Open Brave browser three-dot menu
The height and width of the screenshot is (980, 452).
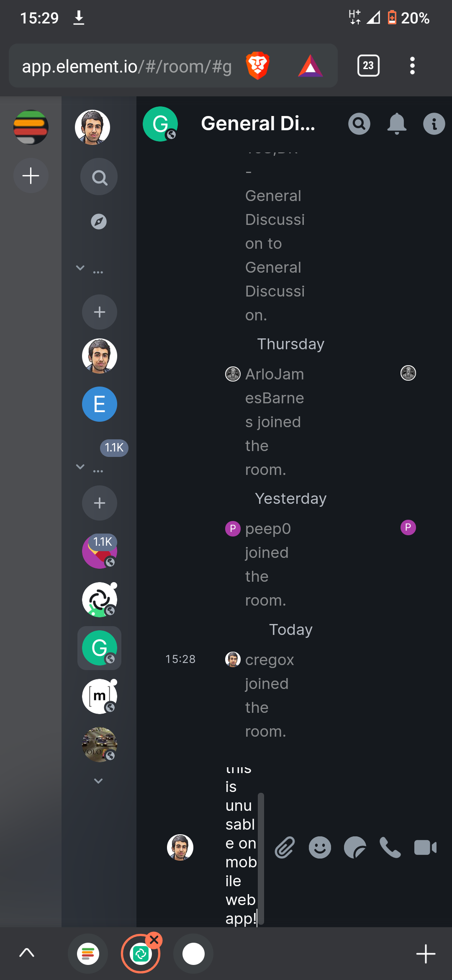pyautogui.click(x=412, y=66)
